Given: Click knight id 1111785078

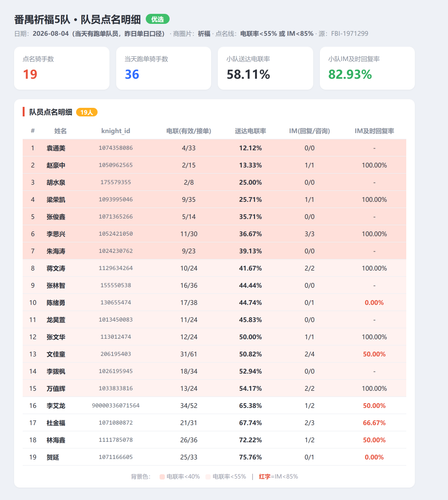Looking at the screenshot, I should pyautogui.click(x=116, y=440).
